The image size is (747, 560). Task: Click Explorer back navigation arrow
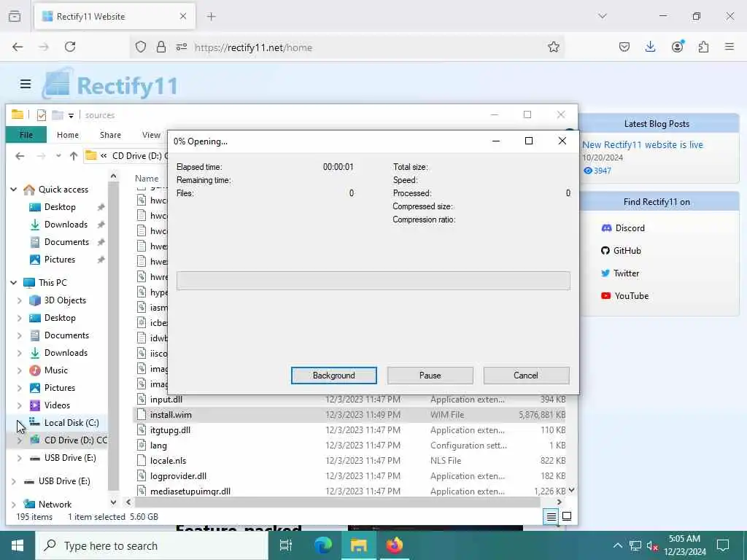(20, 156)
